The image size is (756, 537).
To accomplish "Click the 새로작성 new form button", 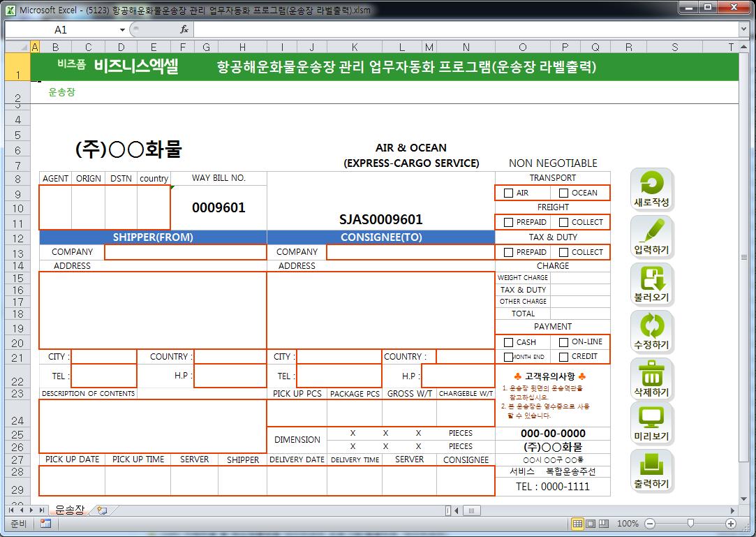I will (651, 190).
